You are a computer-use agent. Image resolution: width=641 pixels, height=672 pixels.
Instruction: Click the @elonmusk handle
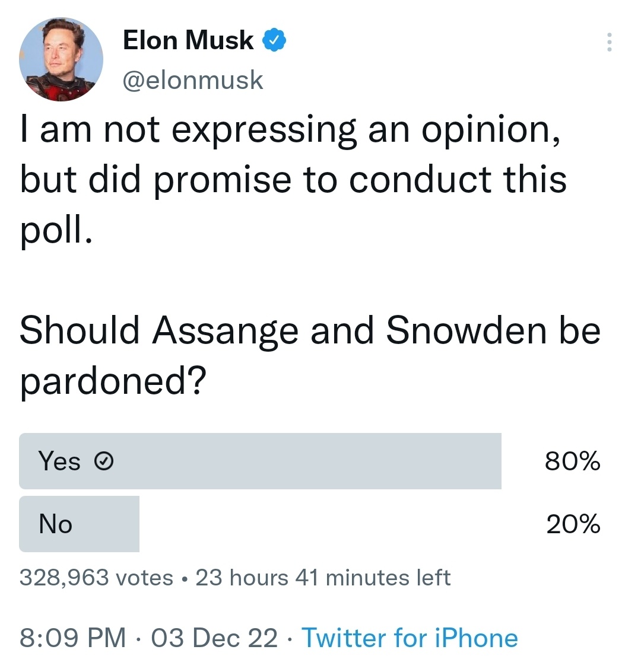tap(192, 80)
